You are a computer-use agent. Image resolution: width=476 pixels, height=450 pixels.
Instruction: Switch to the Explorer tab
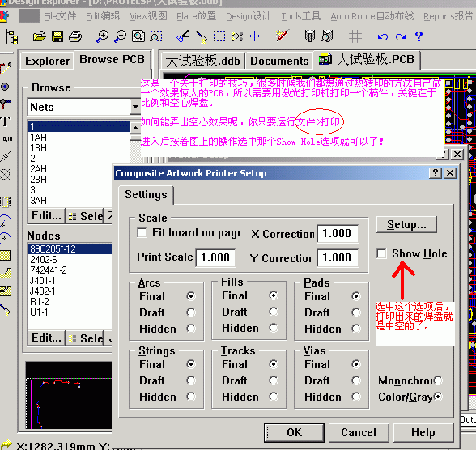pos(47,61)
